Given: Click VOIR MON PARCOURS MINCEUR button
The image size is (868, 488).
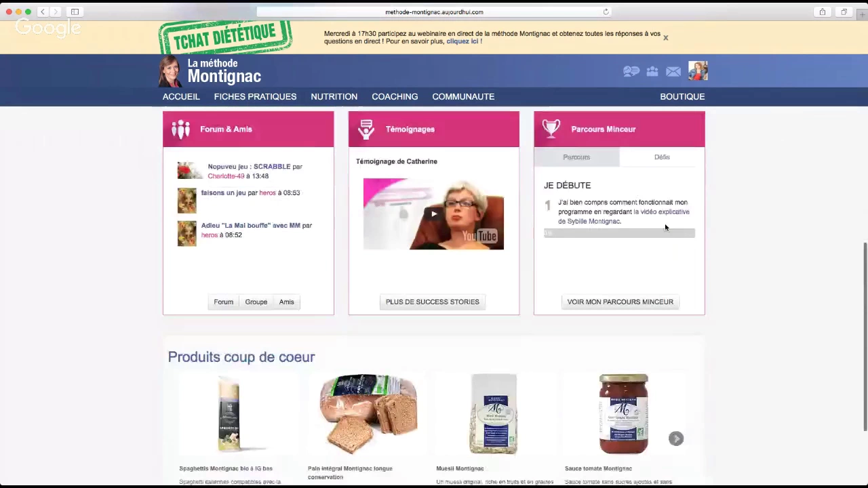Looking at the screenshot, I should pos(620,302).
